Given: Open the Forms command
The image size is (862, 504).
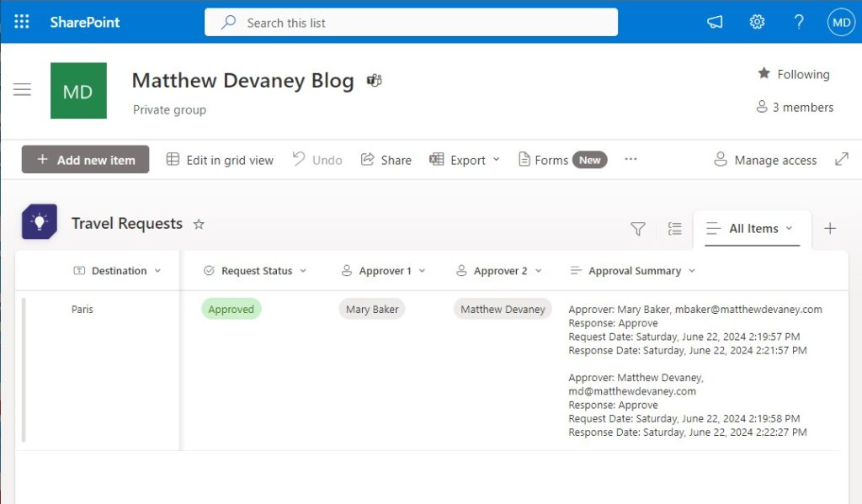Looking at the screenshot, I should coord(543,160).
